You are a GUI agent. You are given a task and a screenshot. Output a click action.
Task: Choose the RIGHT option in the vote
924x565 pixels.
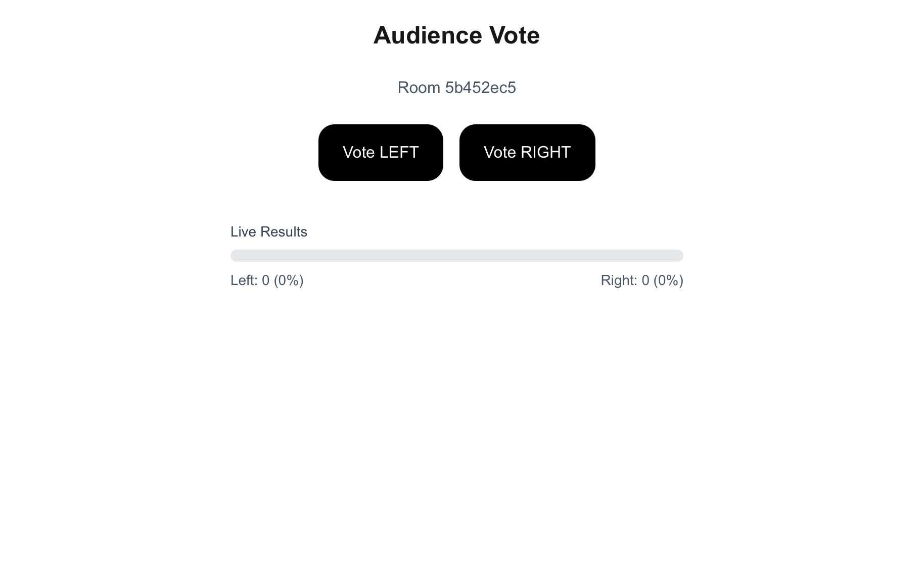(x=527, y=152)
